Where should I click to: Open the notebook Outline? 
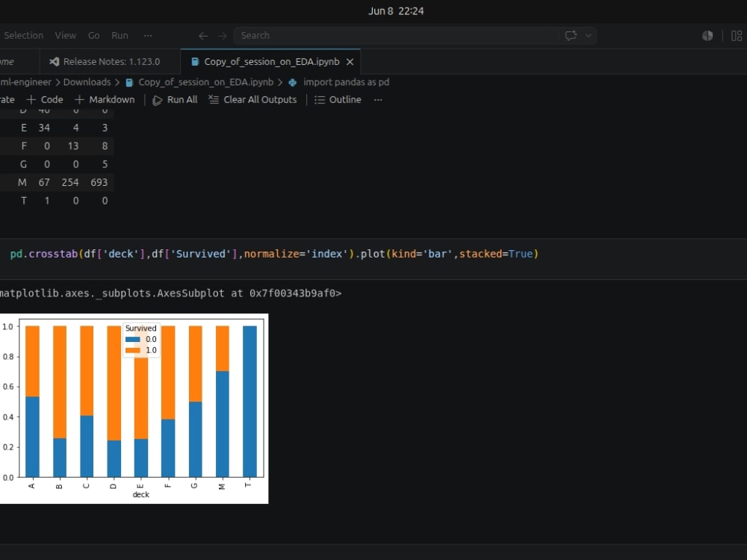(x=338, y=100)
